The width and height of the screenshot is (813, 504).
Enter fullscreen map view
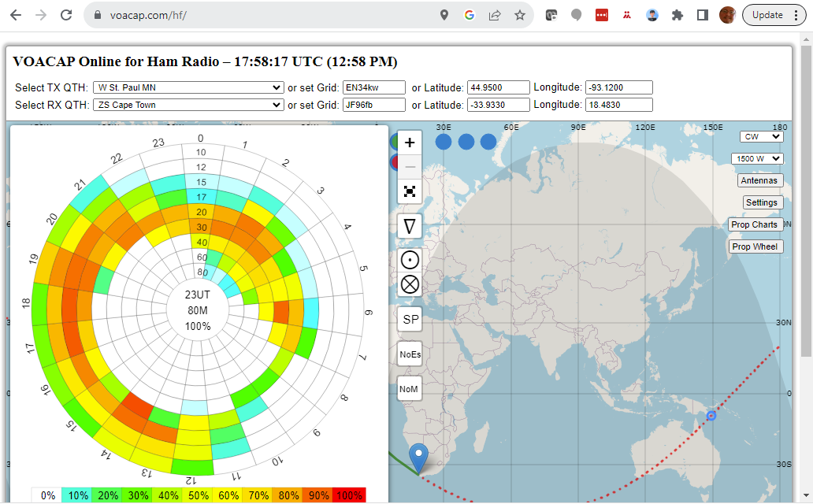pyautogui.click(x=409, y=191)
